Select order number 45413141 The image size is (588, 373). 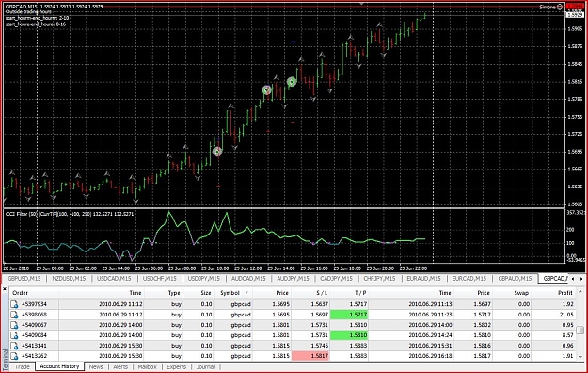pos(34,346)
